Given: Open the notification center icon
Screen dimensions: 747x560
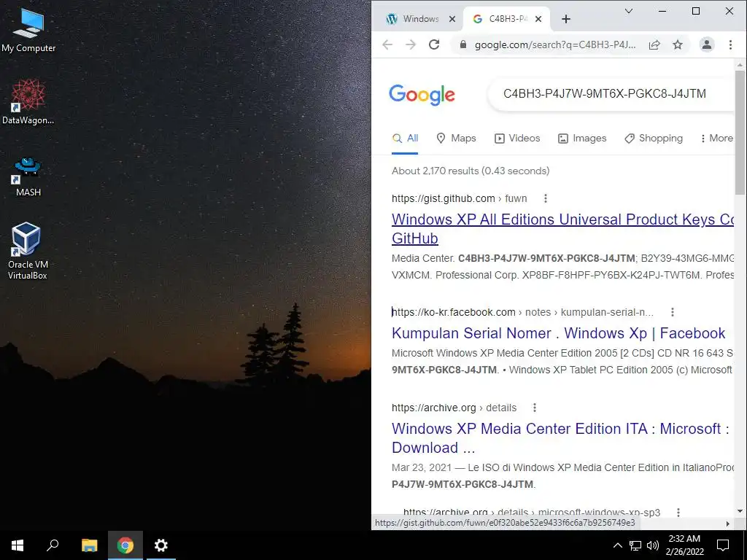Looking at the screenshot, I should (x=723, y=545).
